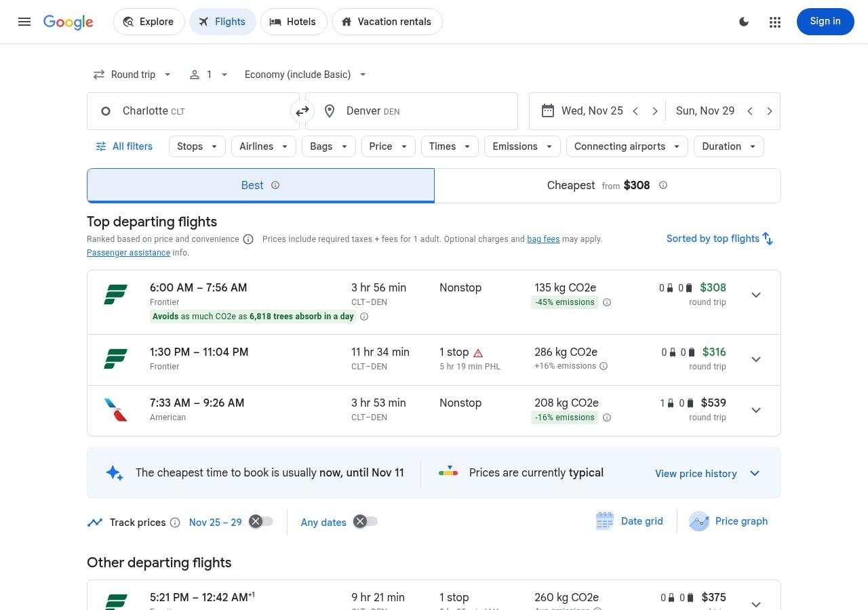
Task: Switch to dark theme via moon icon
Action: [x=744, y=22]
